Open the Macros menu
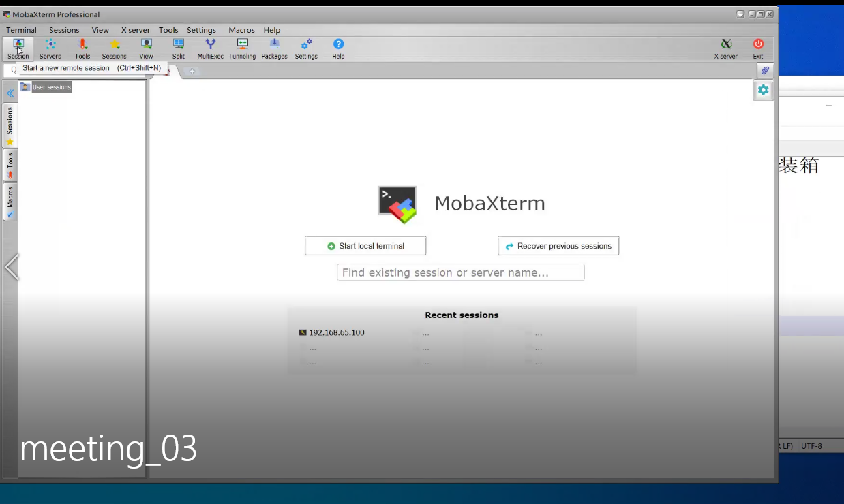Viewport: 844px width, 504px height. point(241,30)
